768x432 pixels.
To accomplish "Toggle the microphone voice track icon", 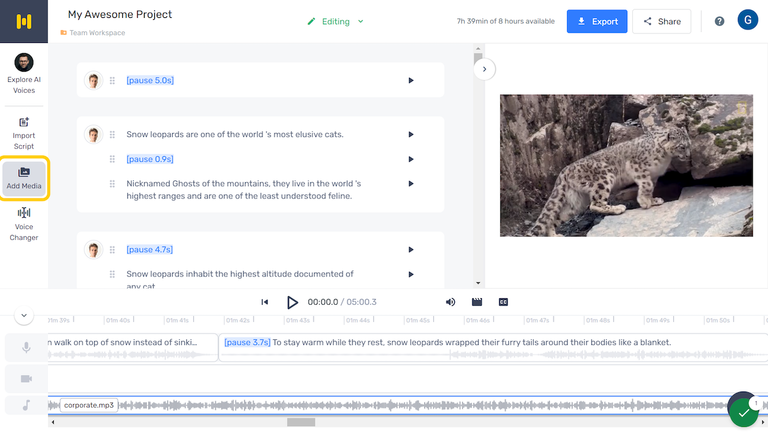I will pyautogui.click(x=25, y=348).
